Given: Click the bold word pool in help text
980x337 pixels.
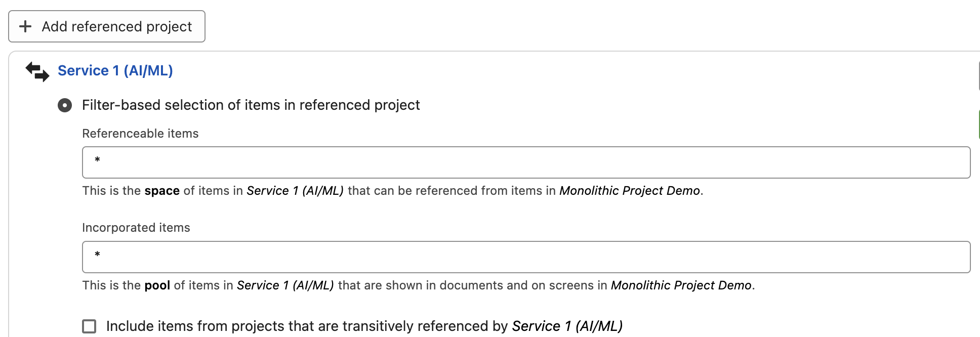Looking at the screenshot, I should click(157, 285).
